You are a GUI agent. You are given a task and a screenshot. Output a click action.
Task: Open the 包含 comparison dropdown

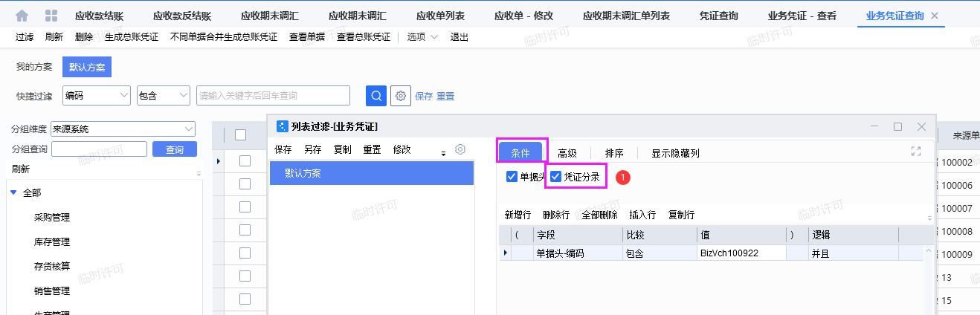[164, 96]
